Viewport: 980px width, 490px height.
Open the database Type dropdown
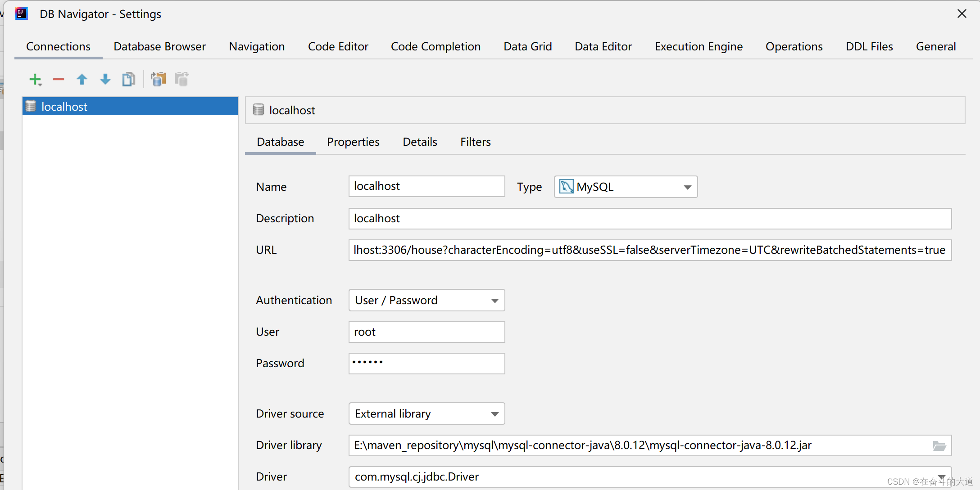686,187
